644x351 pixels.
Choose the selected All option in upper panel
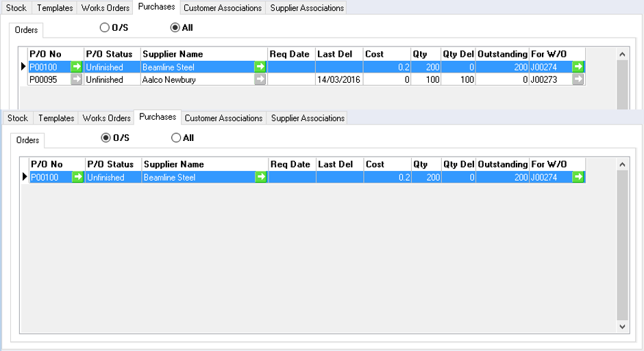(175, 28)
